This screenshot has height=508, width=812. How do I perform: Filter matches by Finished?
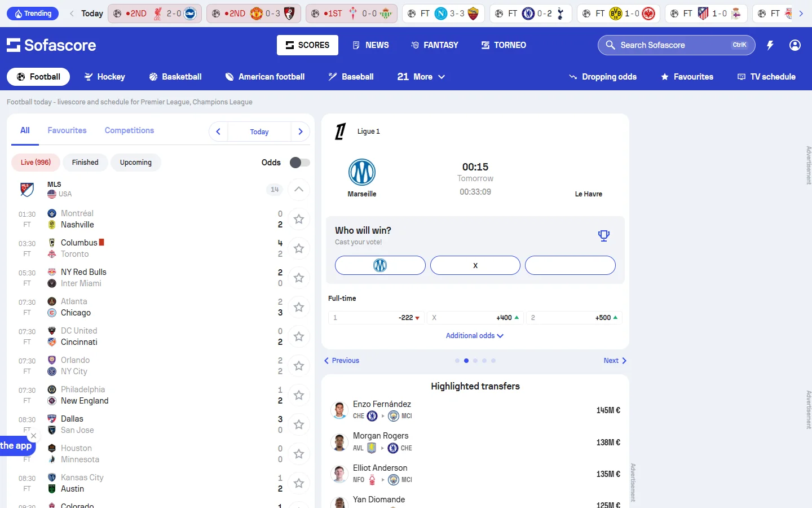coord(85,163)
